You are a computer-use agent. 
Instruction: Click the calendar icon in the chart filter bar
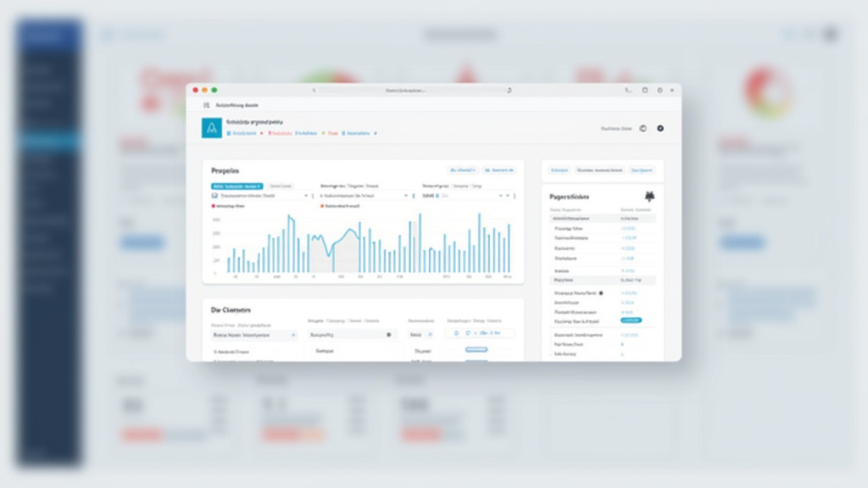click(216, 195)
